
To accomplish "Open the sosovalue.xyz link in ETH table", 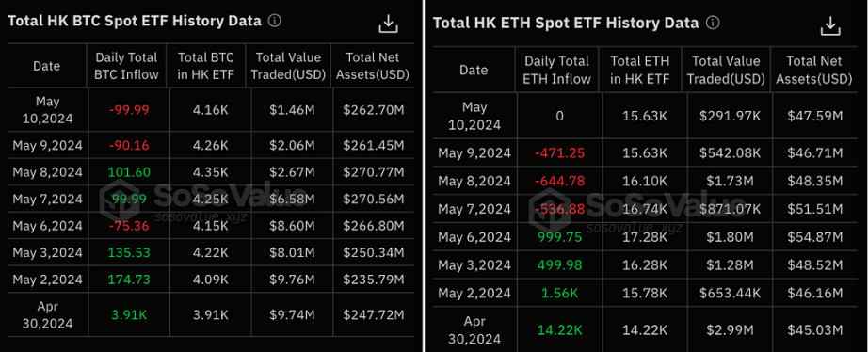I will pos(635,229).
